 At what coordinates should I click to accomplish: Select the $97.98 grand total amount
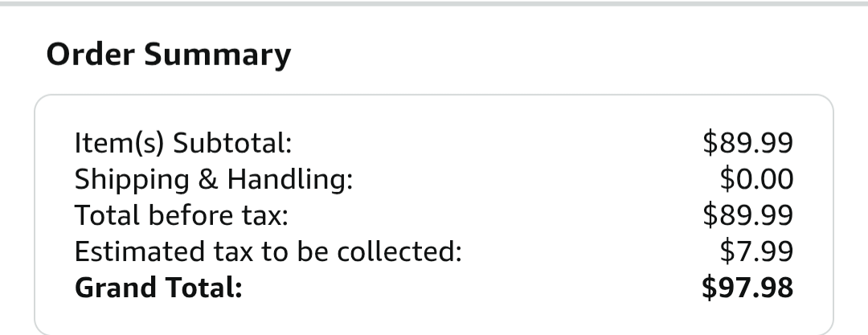747,288
